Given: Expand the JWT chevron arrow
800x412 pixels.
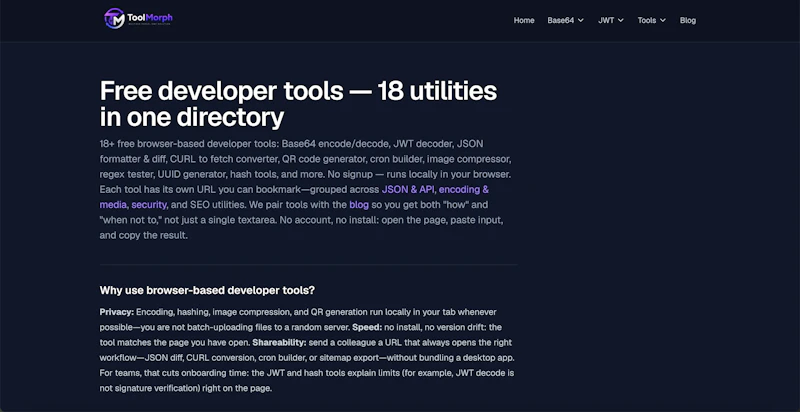Looking at the screenshot, I should tap(620, 20).
